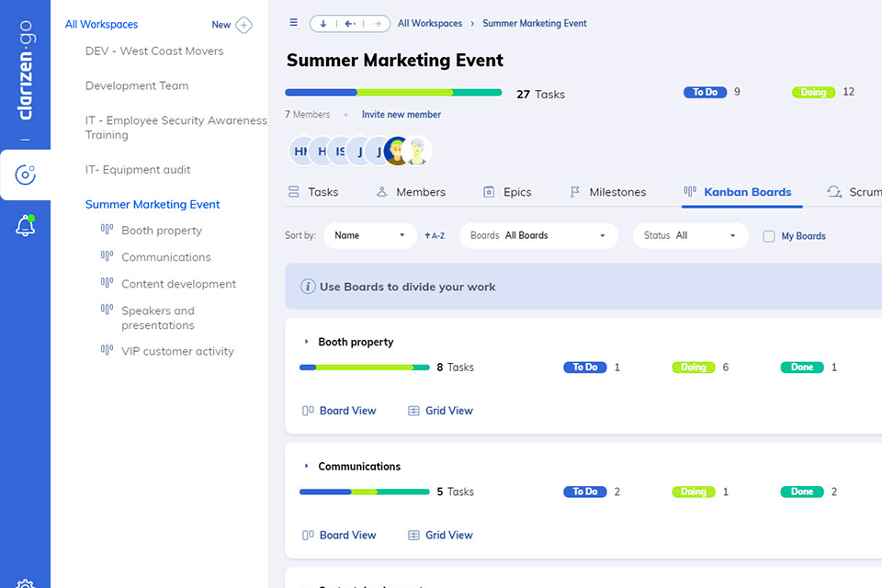Image resolution: width=882 pixels, height=588 pixels.
Task: Click the Invite new member link
Action: [x=401, y=115]
